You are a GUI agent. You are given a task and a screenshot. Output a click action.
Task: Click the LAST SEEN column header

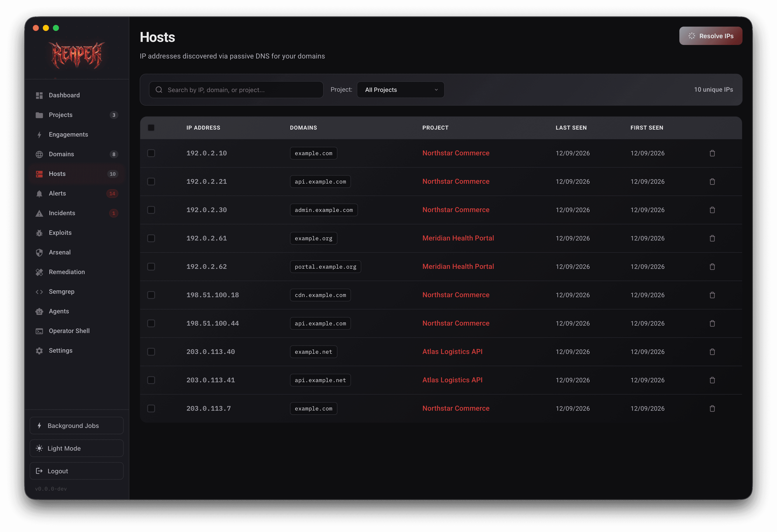click(x=571, y=128)
